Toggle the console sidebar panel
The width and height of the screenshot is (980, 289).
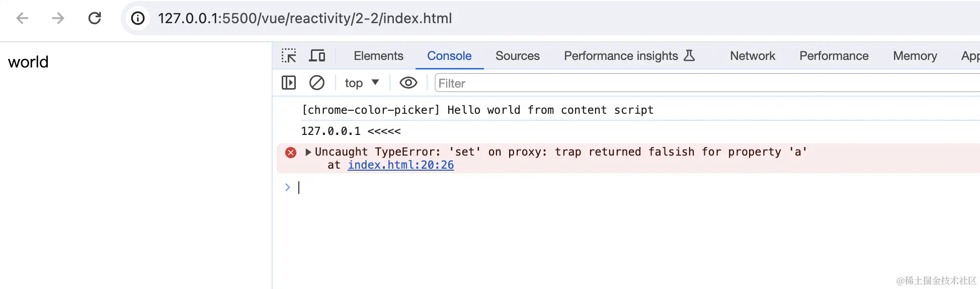click(x=289, y=83)
